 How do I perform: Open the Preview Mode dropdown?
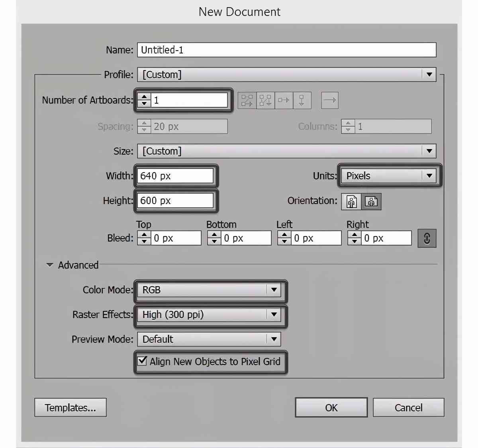209,339
